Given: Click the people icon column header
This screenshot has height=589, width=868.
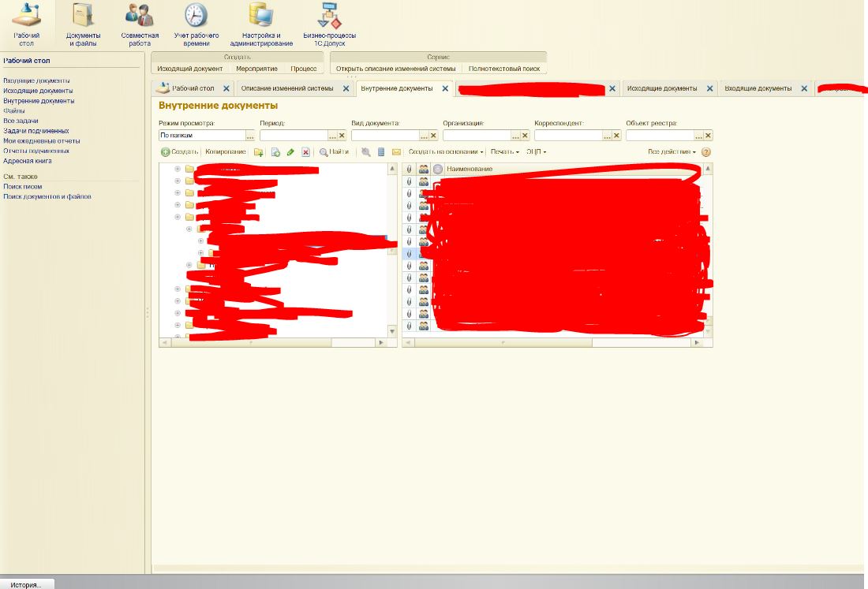Looking at the screenshot, I should point(424,170).
